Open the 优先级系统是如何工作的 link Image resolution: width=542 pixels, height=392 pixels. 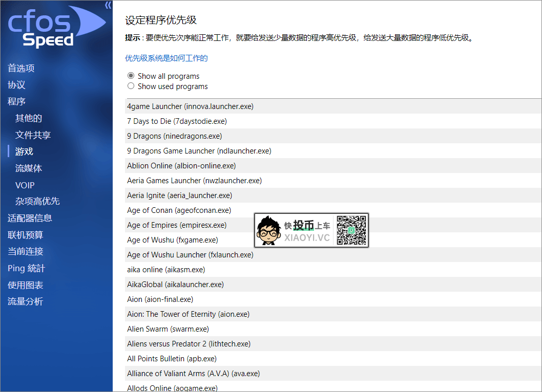[166, 58]
